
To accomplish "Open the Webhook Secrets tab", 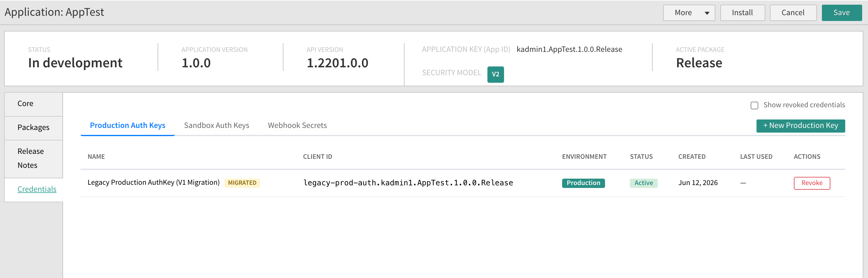I will click(x=297, y=125).
